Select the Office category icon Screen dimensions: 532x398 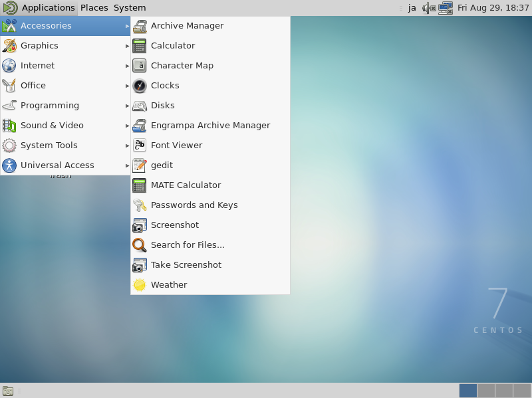click(9, 86)
